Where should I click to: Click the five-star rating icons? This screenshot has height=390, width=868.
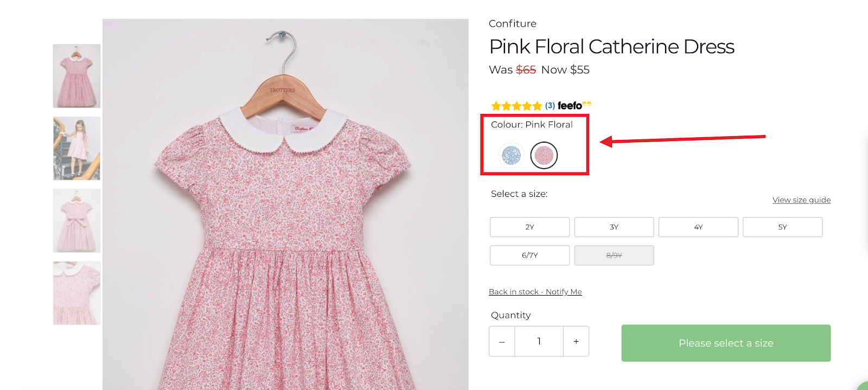pos(516,106)
